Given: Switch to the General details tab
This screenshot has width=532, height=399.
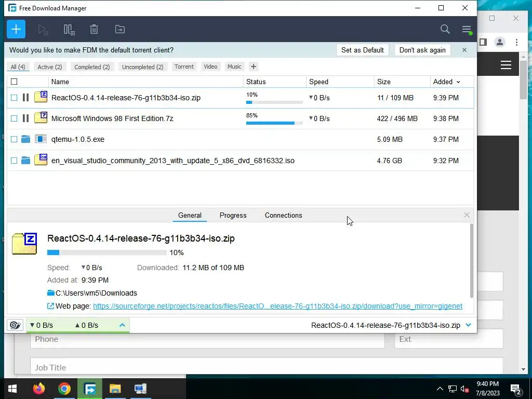Looking at the screenshot, I should [x=190, y=216].
